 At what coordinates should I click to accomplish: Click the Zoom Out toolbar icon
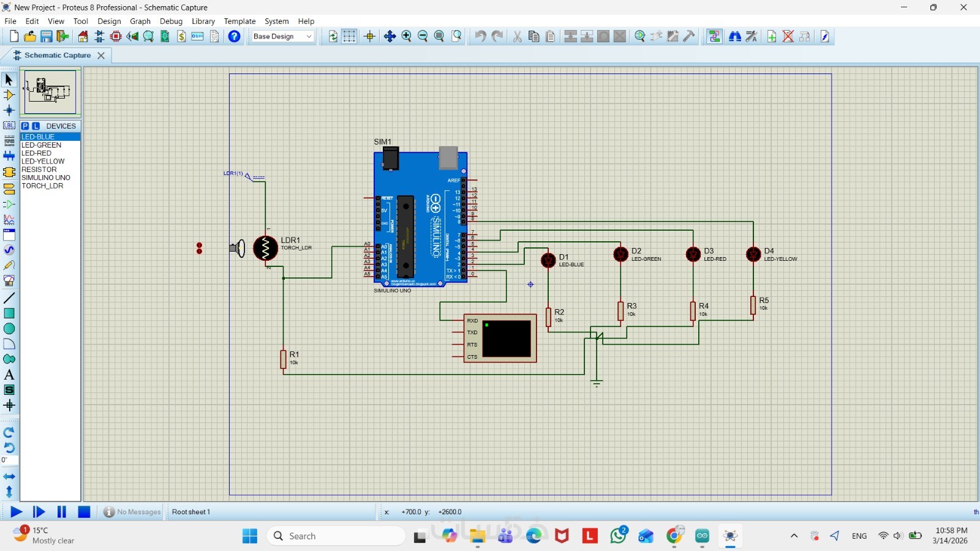point(423,37)
